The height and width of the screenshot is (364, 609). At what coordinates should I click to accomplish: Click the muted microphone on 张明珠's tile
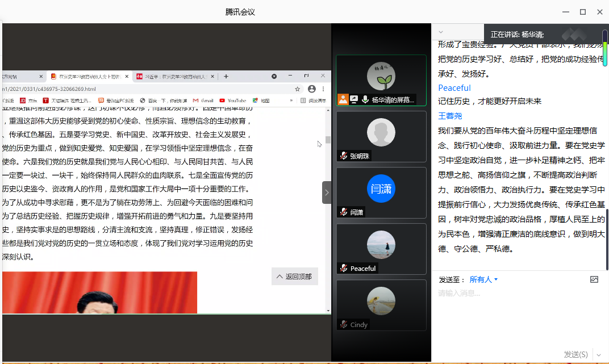[x=343, y=156]
